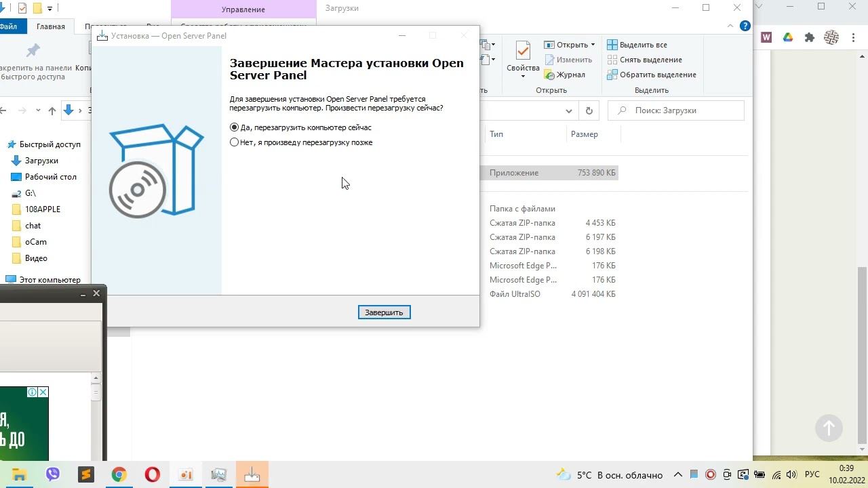This screenshot has width=868, height=488.
Task: Open the browser three-dot menu
Action: click(x=852, y=37)
